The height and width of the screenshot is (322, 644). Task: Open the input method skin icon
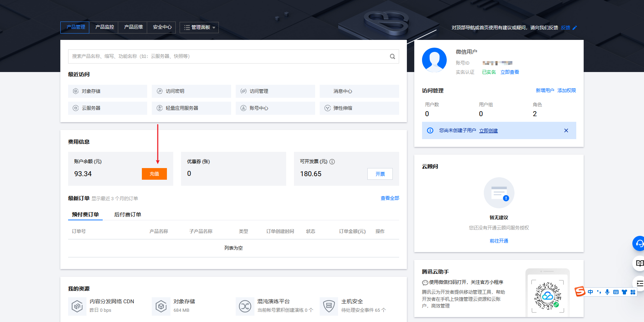click(624, 292)
